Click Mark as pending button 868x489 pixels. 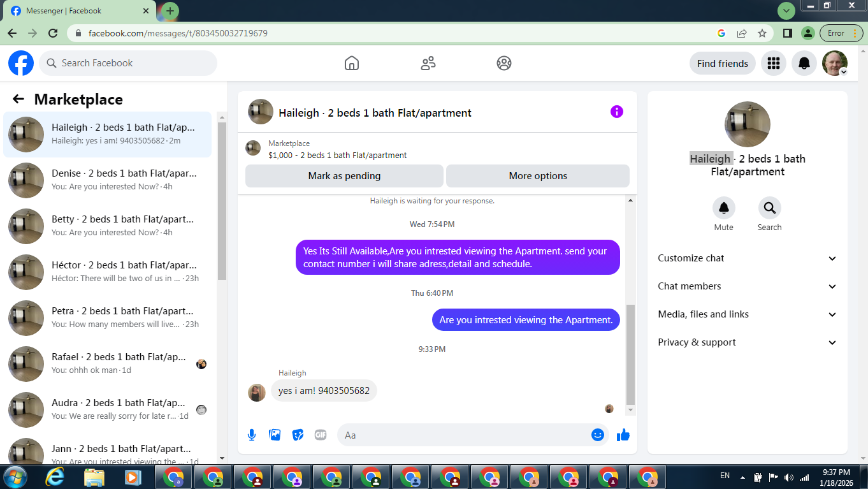(x=344, y=176)
